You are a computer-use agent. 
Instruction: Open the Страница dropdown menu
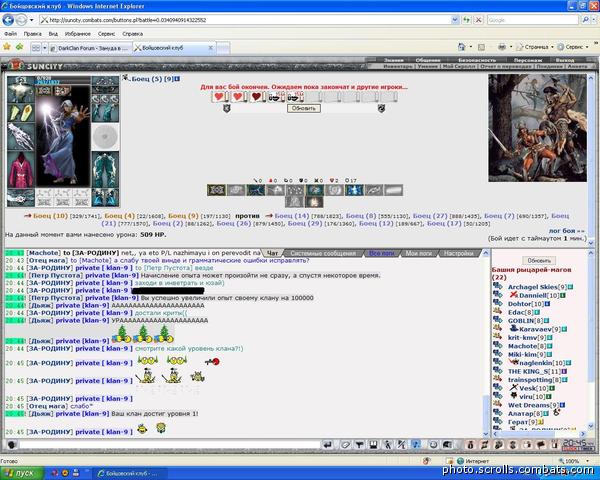535,47
